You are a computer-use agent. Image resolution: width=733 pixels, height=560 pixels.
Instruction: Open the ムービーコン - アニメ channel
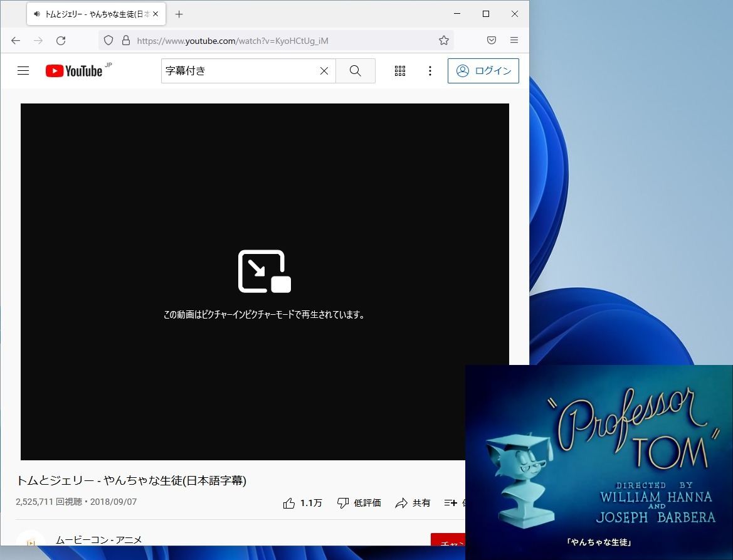98,540
